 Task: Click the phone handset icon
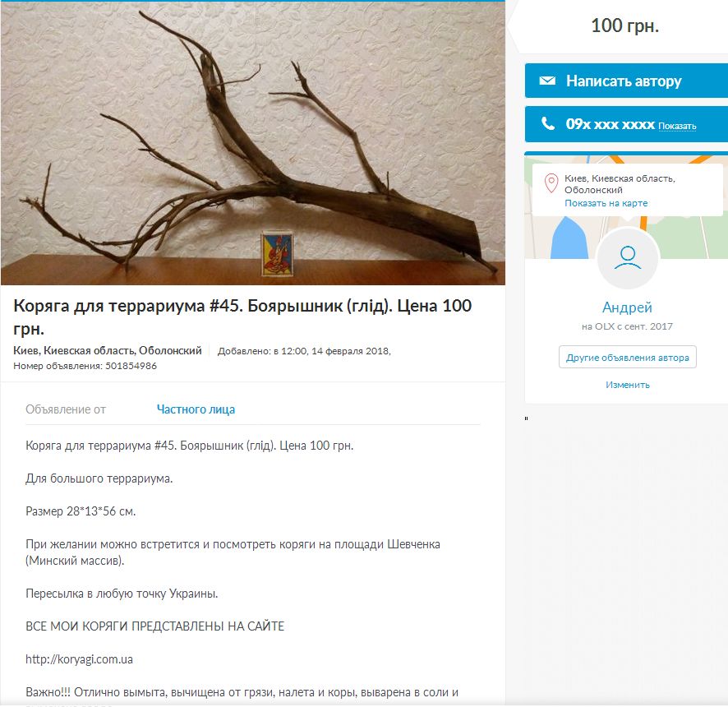click(x=548, y=123)
